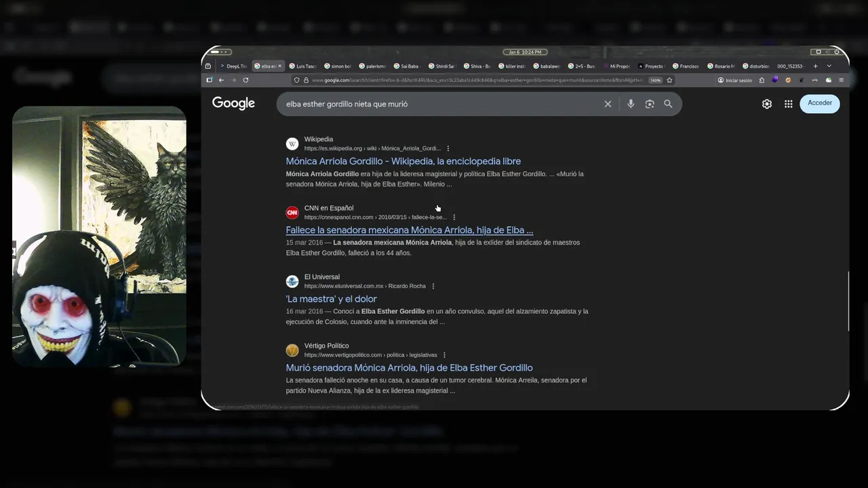Image resolution: width=868 pixels, height=488 pixels.
Task: Open the 140% zoom level indicator
Action: (x=655, y=80)
